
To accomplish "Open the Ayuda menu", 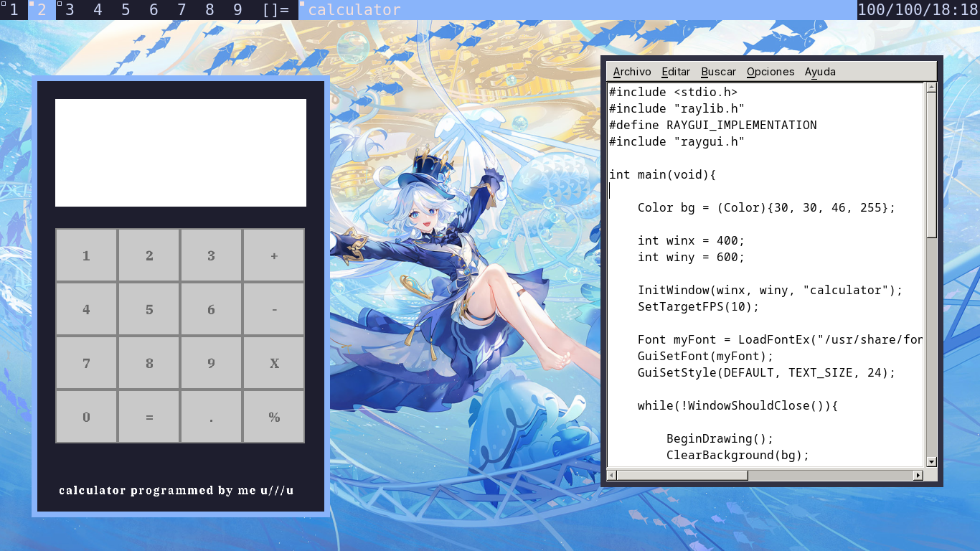I will point(820,72).
